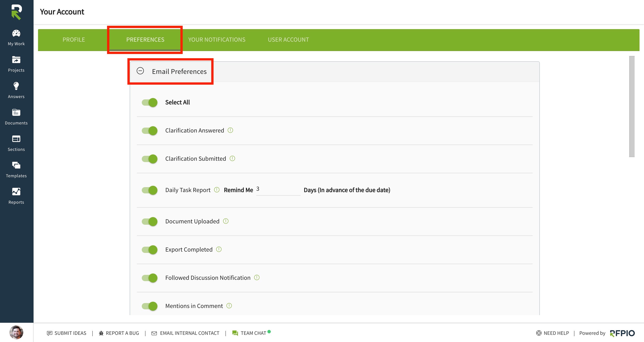Click the Submit Ideas chat icon
The image size is (644, 342).
(x=49, y=333)
